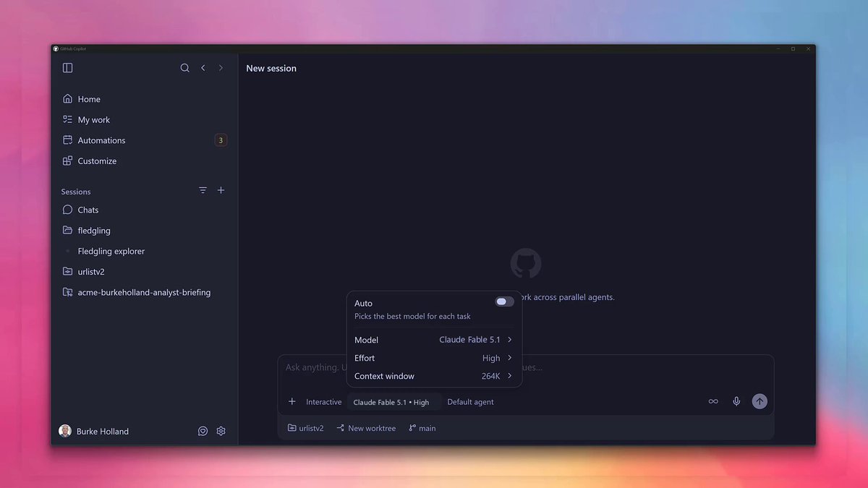Toggle the sidebar panel icon

click(x=67, y=68)
